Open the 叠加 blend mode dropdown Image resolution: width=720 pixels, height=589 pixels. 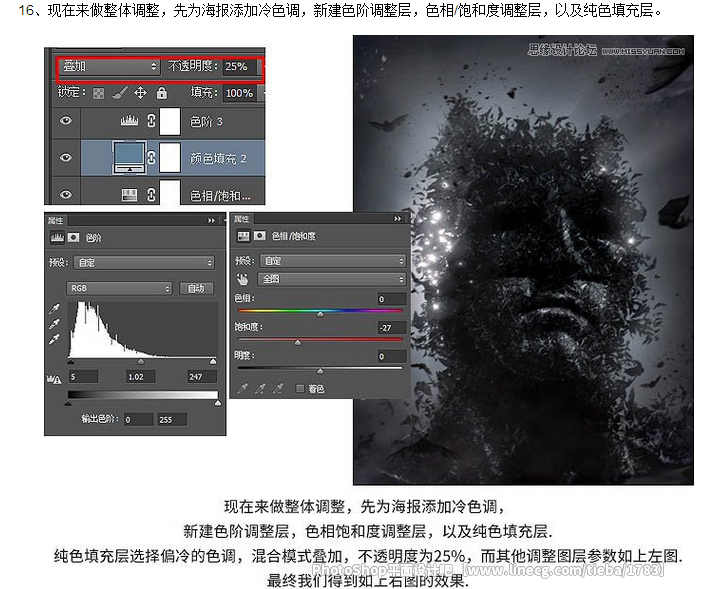109,67
